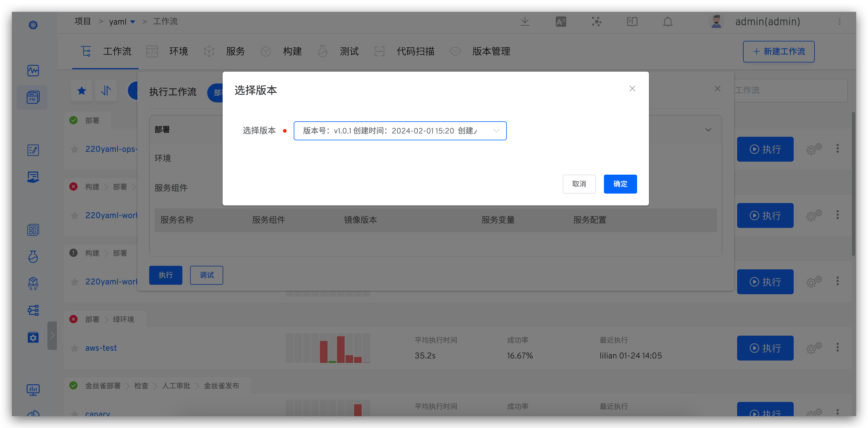
Task: Toggle the favorites star filter button
Action: click(x=81, y=91)
